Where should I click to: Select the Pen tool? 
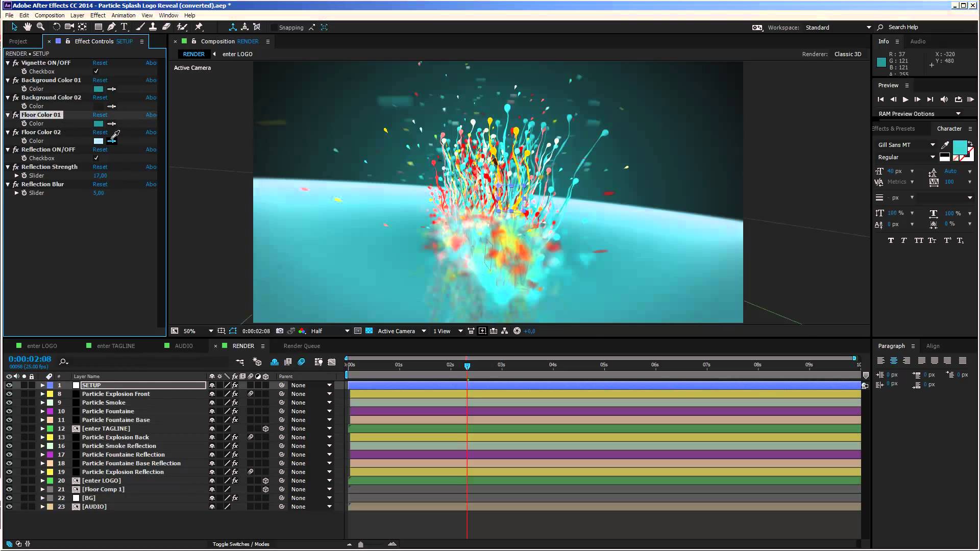click(x=111, y=27)
